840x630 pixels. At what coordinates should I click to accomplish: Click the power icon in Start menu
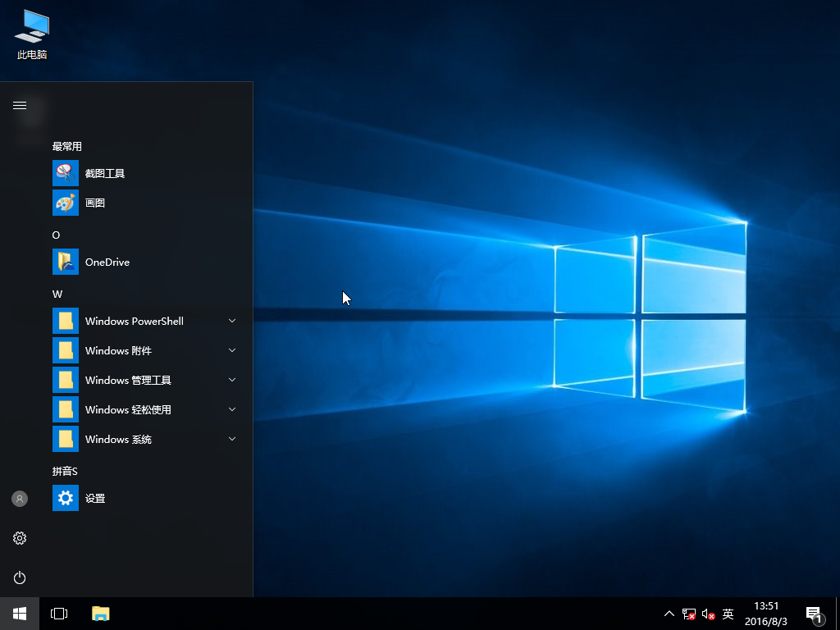[x=20, y=577]
